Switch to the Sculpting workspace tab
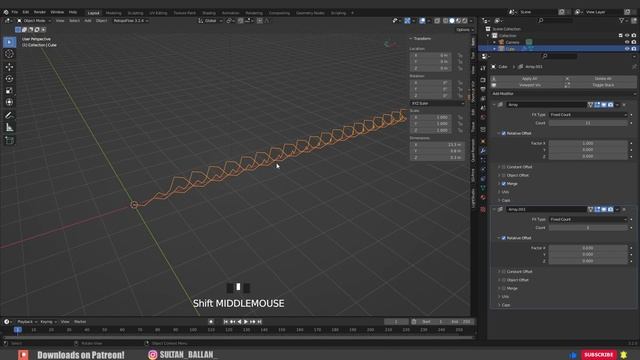Screen dimensions: 640x360 point(135,13)
